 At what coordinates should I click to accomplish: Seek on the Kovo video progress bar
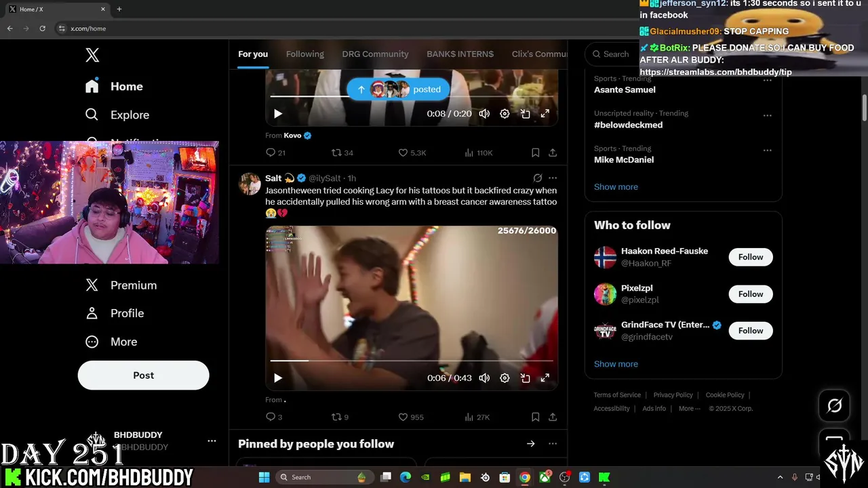point(412,97)
